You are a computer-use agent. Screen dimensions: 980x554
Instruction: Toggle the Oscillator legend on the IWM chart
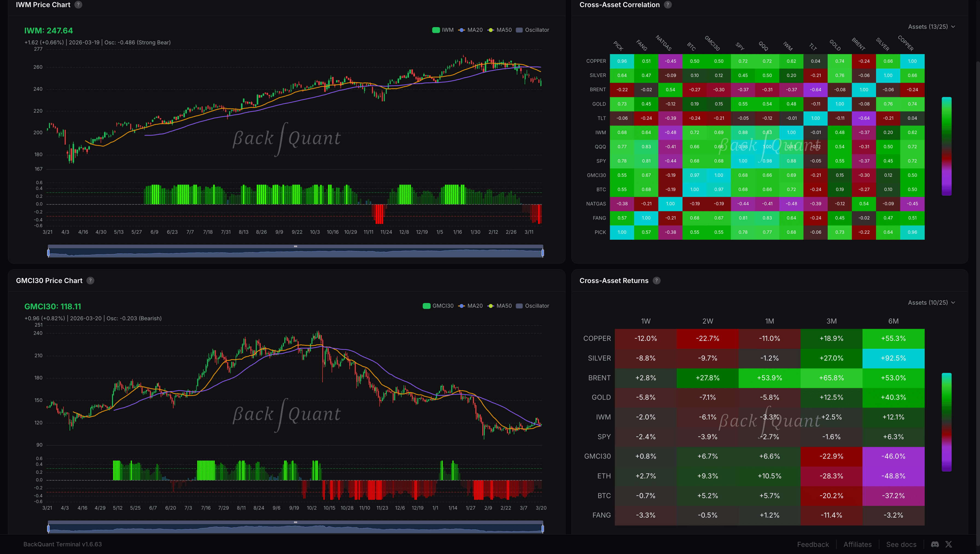tap(532, 30)
